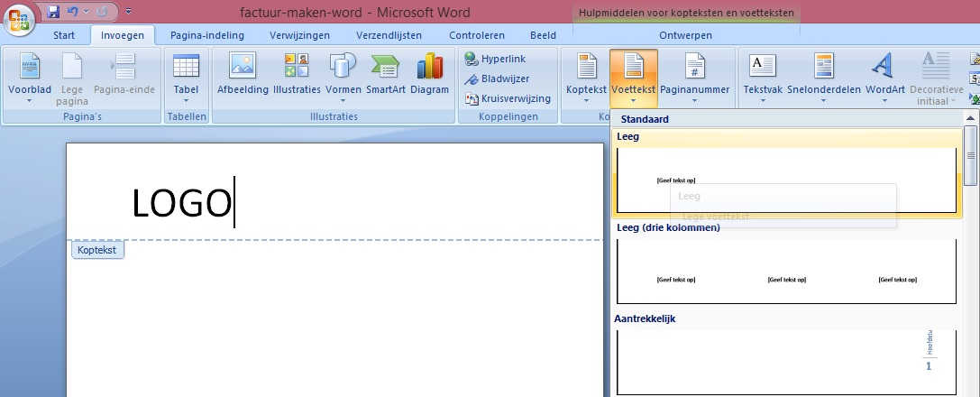Insert a picture with Afbeelding icon
Image resolution: width=980 pixels, height=397 pixels.
click(x=243, y=74)
